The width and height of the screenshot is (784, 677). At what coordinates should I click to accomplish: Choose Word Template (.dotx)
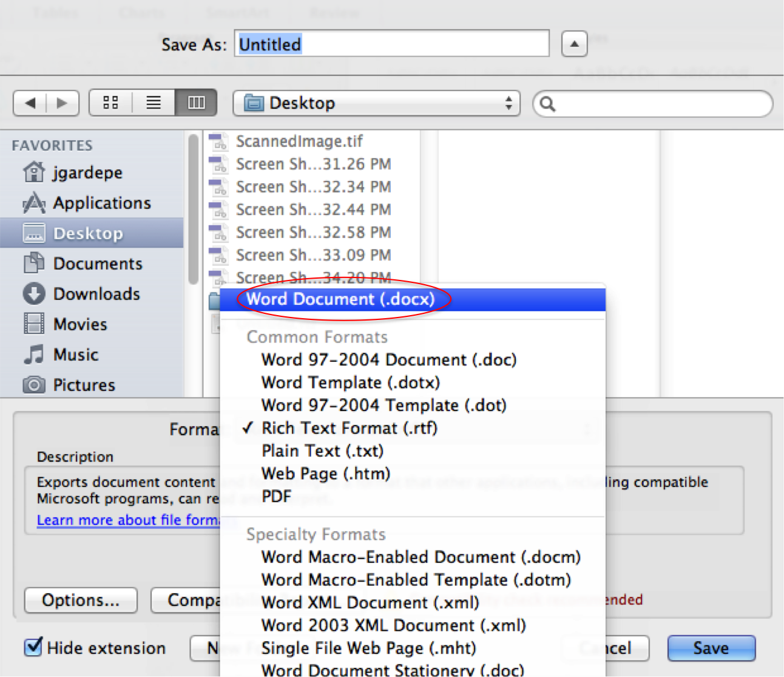pyautogui.click(x=413, y=383)
